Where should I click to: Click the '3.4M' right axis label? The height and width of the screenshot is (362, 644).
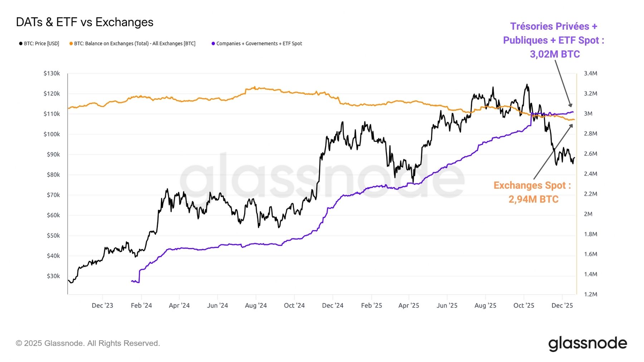[590, 74]
